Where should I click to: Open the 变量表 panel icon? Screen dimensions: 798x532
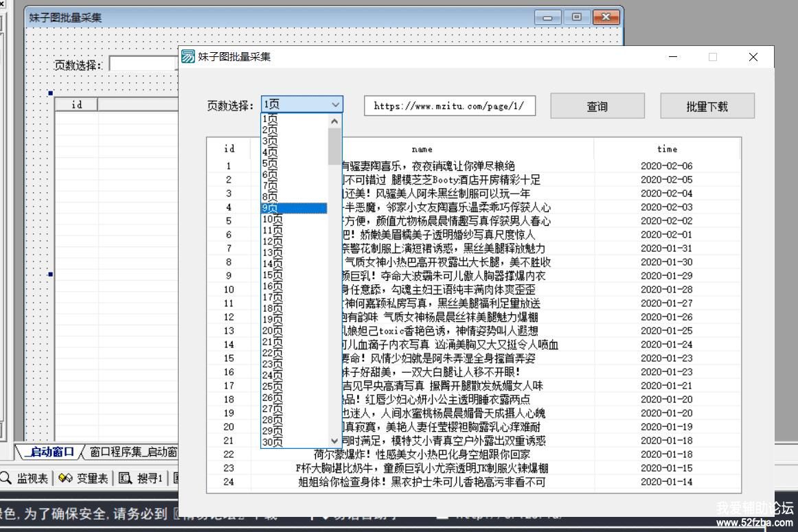coord(66,478)
